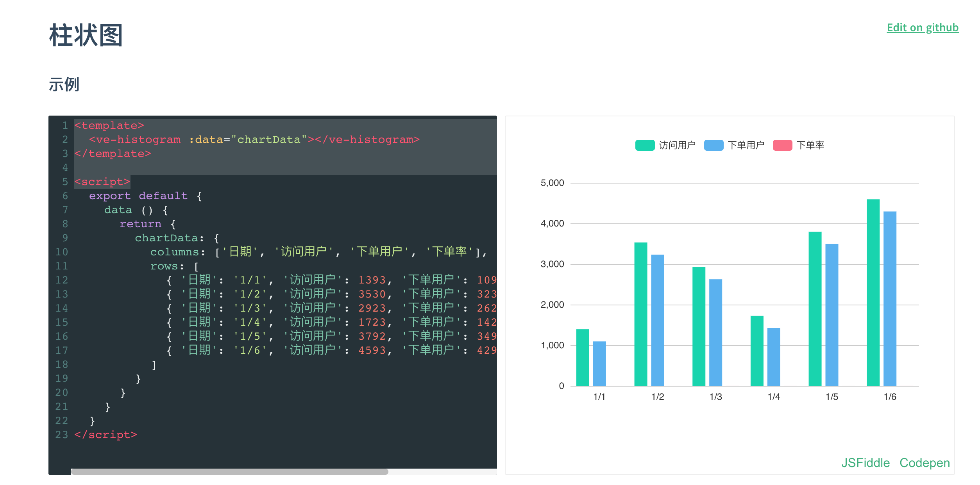Click the 1/6 x-axis label
This screenshot has width=980, height=485.
click(x=890, y=397)
